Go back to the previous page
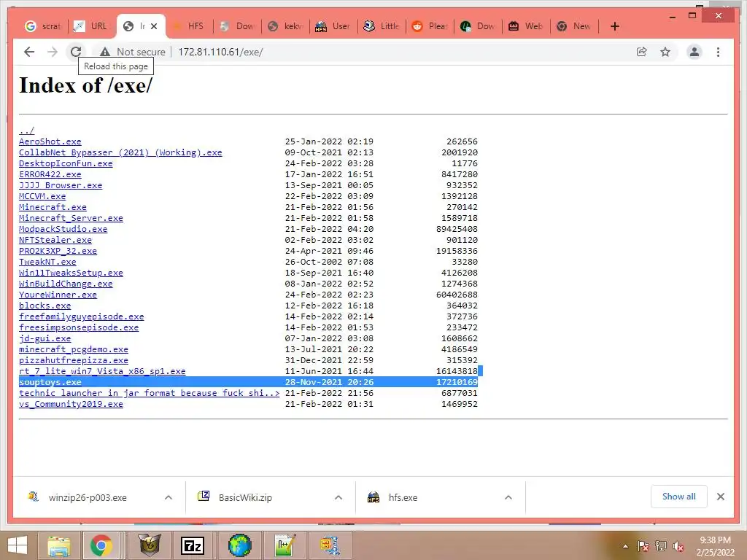Screen dimensions: 747x560 click(x=29, y=52)
